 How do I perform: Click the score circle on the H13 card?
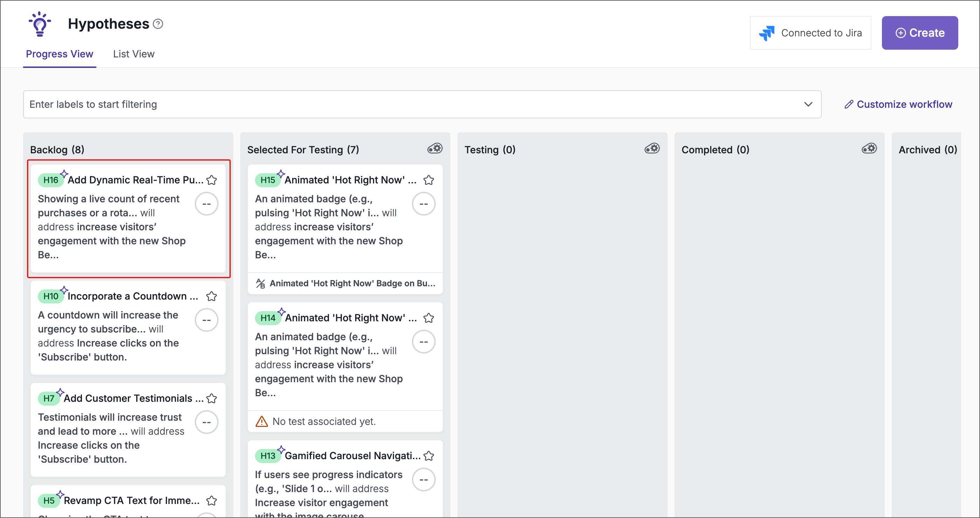tap(424, 480)
